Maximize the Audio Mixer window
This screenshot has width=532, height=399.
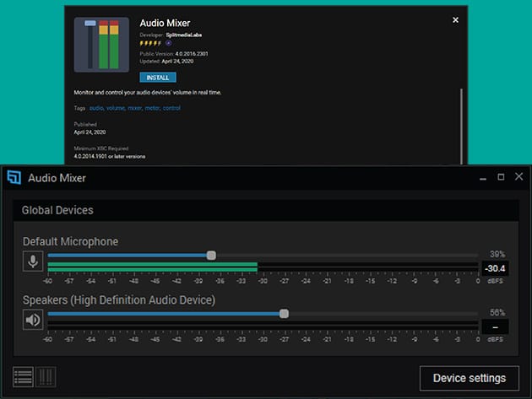[x=501, y=177]
